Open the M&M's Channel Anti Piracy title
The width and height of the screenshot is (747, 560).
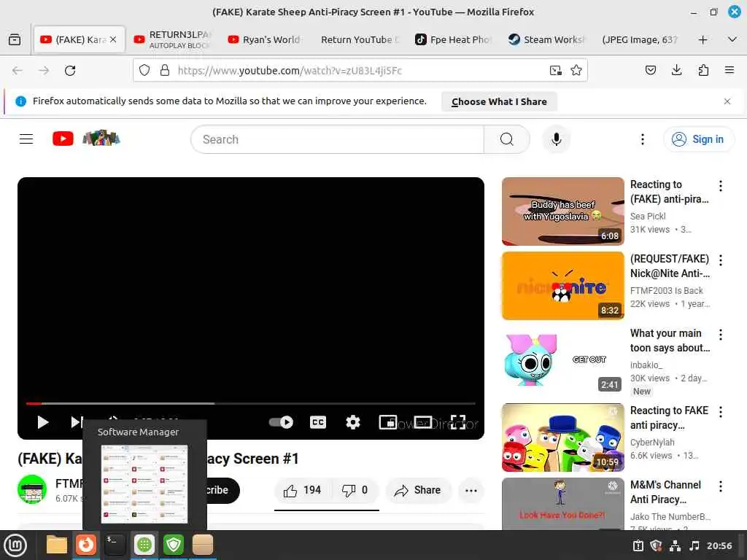click(x=665, y=492)
